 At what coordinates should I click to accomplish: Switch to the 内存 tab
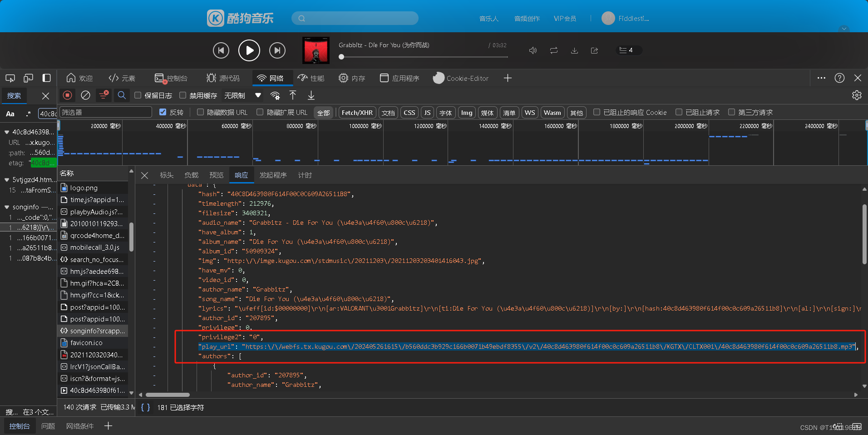(x=352, y=78)
